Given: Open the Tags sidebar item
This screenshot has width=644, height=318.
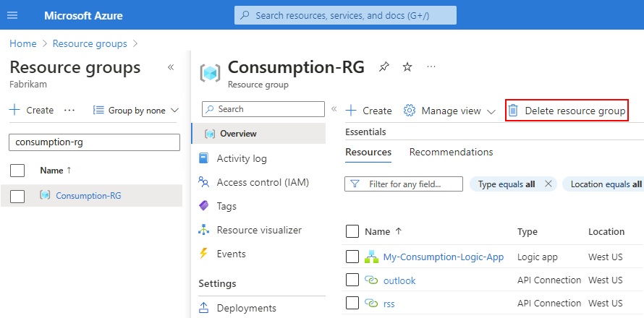Looking at the screenshot, I should click(226, 206).
